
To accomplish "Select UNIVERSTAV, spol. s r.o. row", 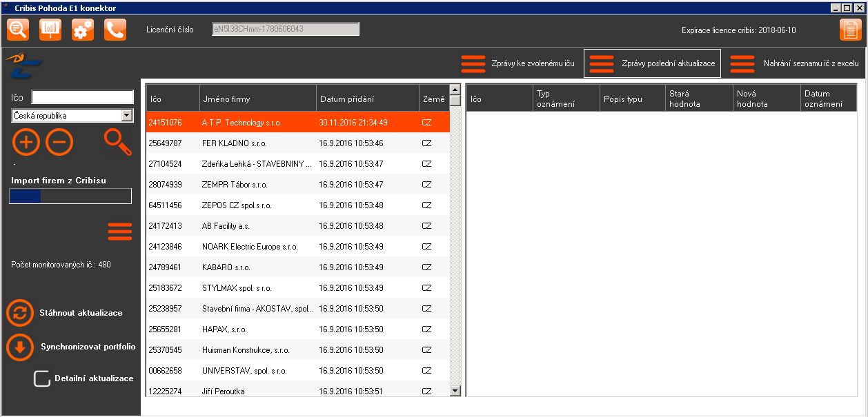I will 297,370.
